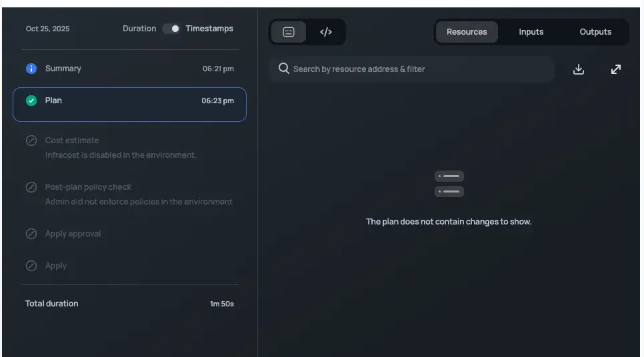
Task: Click the 'Oct 25, 2025' date
Action: click(47, 29)
